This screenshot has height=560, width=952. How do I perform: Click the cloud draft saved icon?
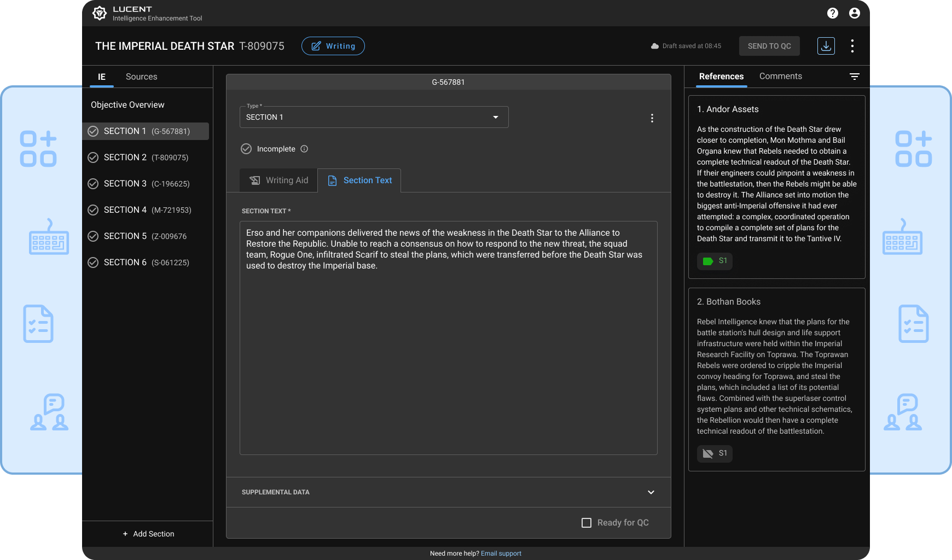pyautogui.click(x=655, y=46)
